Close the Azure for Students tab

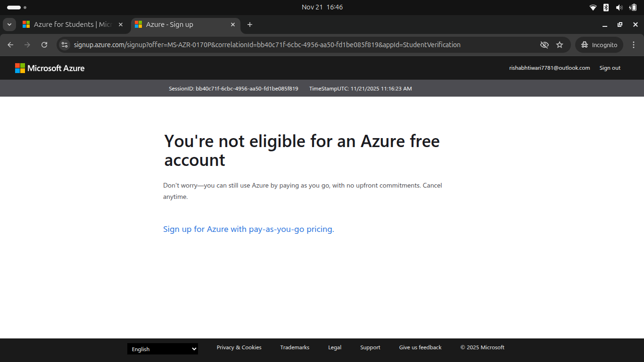pyautogui.click(x=120, y=25)
